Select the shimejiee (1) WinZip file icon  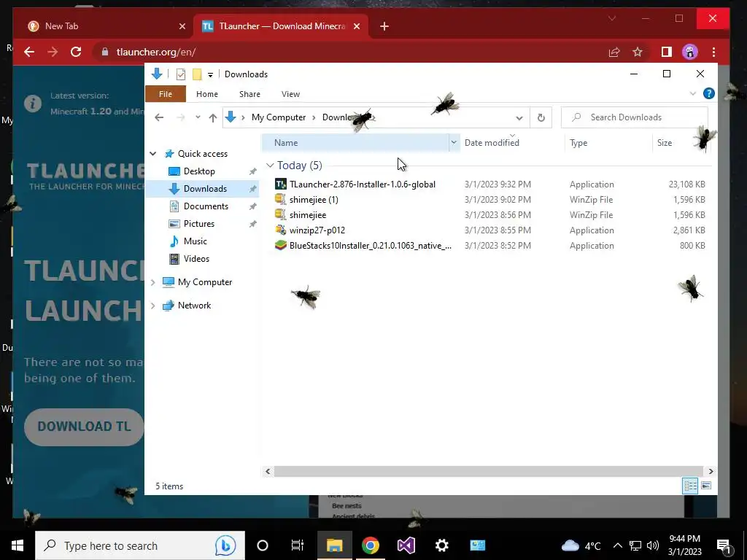(281, 200)
